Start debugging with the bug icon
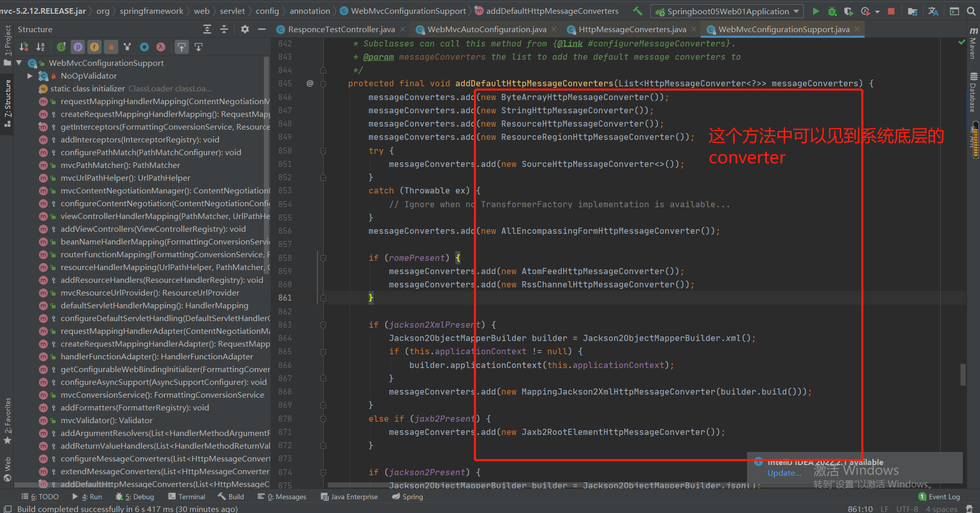Screen dimensions: 980x513 pyautogui.click(x=832, y=11)
